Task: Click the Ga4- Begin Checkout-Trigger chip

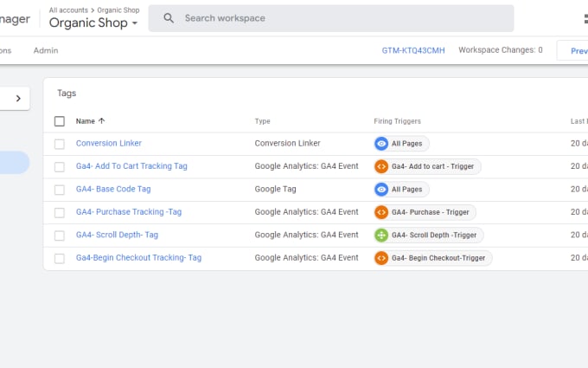Action: [x=433, y=258]
